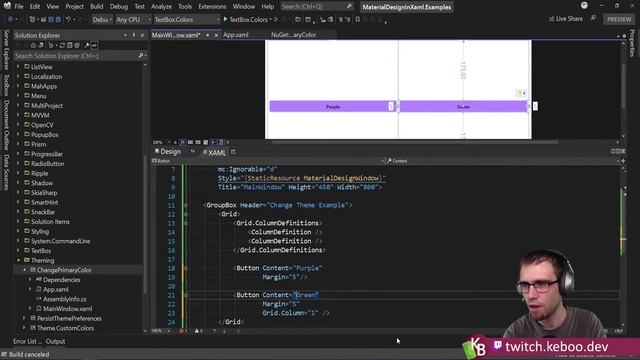
Task: Open the Server Explorer side tab
Action: click(x=6, y=49)
